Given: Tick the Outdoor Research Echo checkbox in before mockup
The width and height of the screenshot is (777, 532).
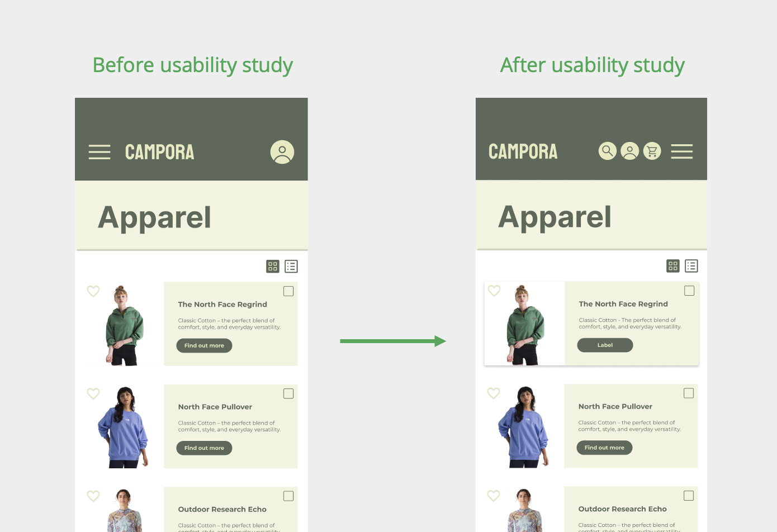Looking at the screenshot, I should pos(288,496).
